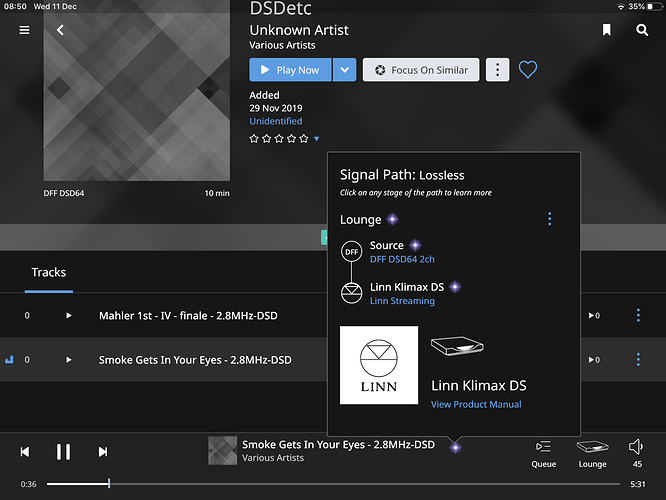Screen dimensions: 666x500
Task: Open search with the magnifier icon
Action: click(642, 30)
